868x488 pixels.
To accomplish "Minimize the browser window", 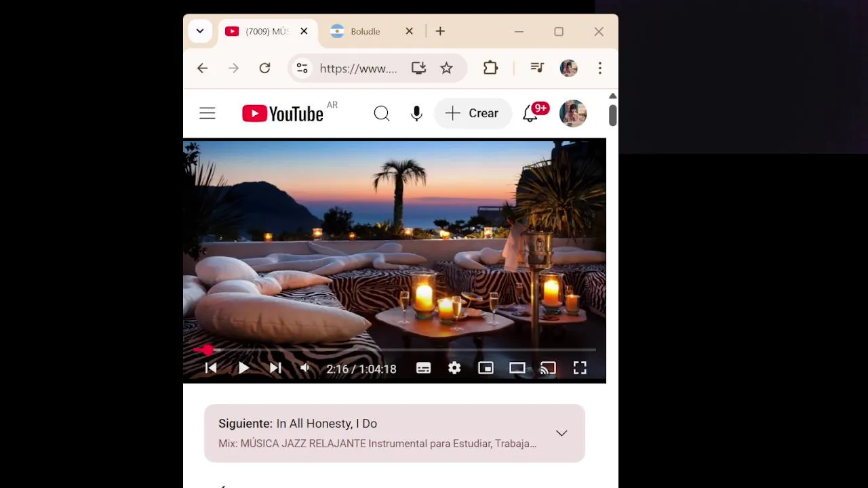I will click(519, 31).
